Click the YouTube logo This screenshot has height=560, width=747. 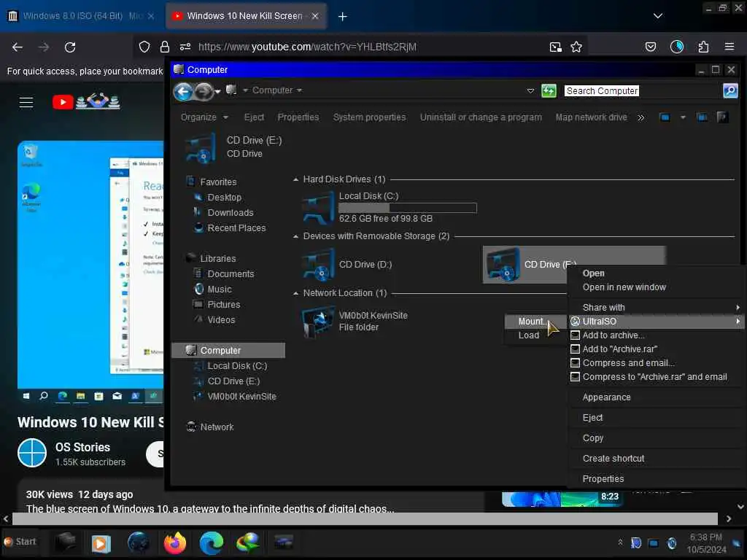click(86, 101)
